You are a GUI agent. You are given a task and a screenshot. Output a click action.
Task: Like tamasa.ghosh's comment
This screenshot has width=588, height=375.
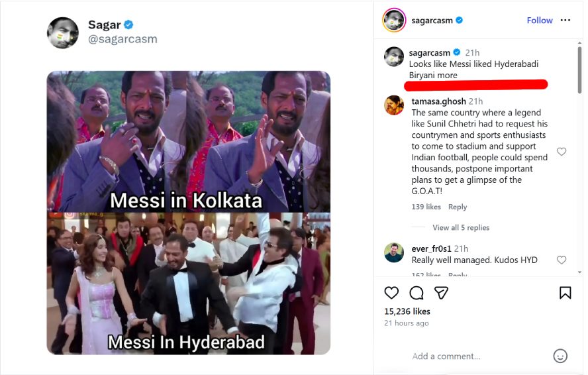[x=562, y=152]
